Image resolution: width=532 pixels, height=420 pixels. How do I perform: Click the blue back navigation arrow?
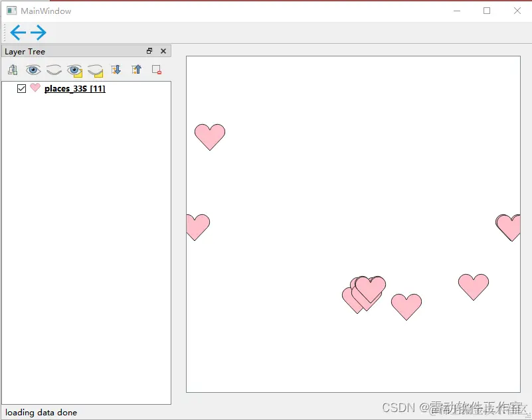tap(18, 32)
